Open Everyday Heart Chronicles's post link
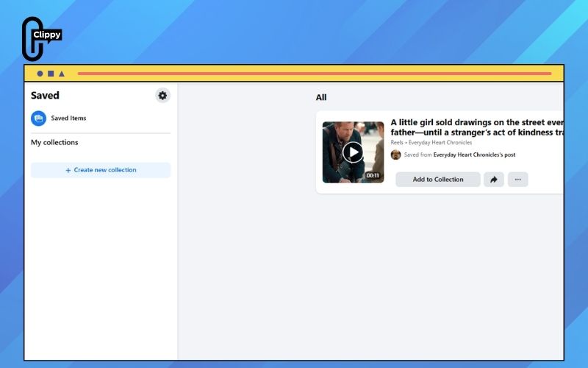This screenshot has width=588, height=368. [474, 155]
